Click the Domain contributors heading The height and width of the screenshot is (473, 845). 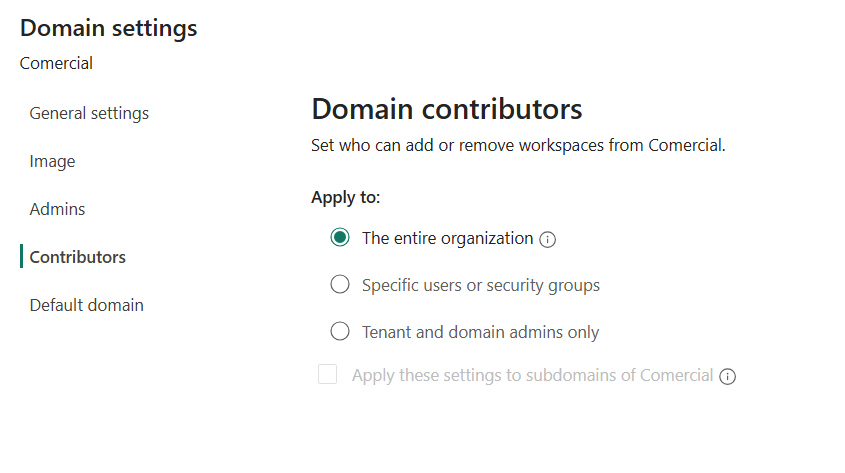[x=447, y=109]
